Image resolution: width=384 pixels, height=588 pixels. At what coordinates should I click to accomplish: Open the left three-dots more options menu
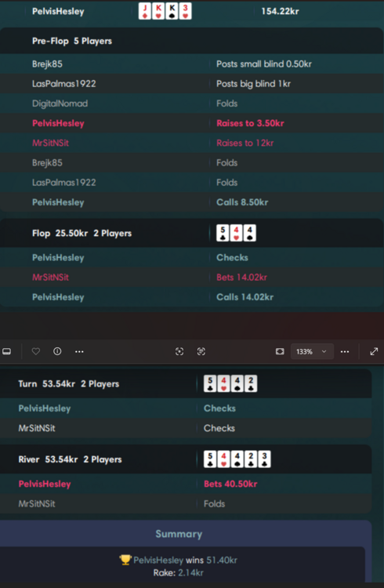(x=79, y=351)
